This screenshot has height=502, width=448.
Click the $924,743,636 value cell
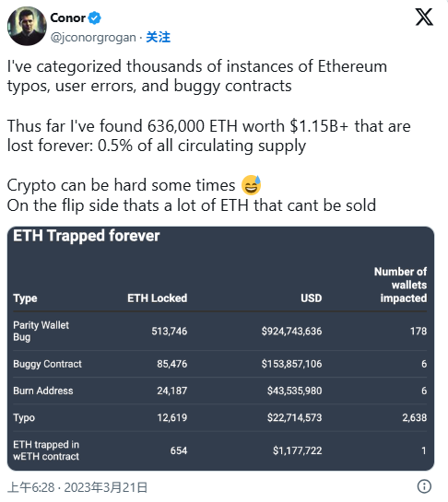291,331
